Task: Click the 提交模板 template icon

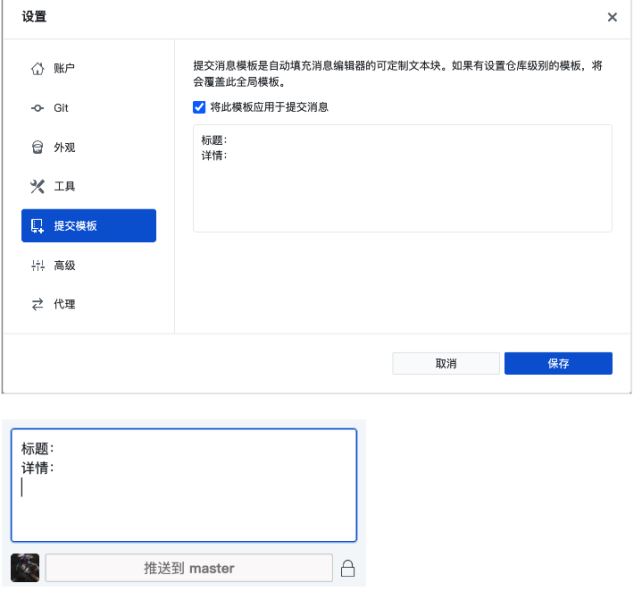Action: tap(37, 226)
